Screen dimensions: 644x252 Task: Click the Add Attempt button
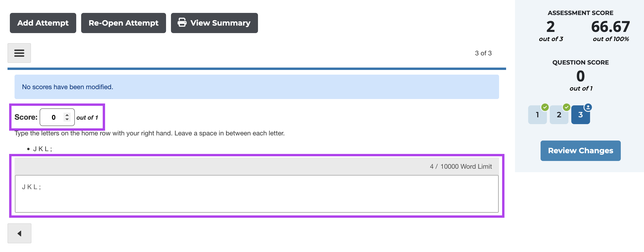coord(43,23)
